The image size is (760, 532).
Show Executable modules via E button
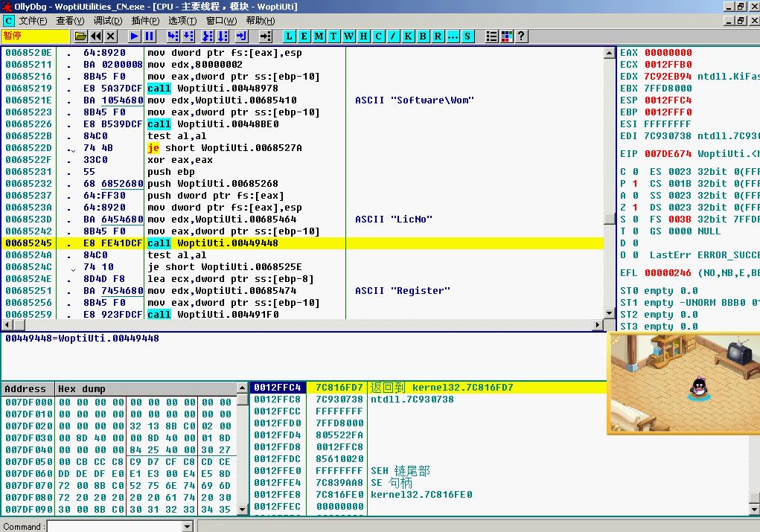click(x=304, y=36)
